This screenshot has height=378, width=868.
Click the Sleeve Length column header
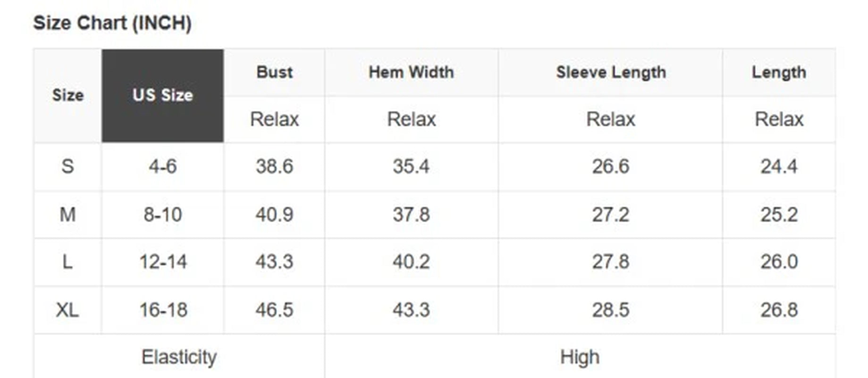coord(611,72)
